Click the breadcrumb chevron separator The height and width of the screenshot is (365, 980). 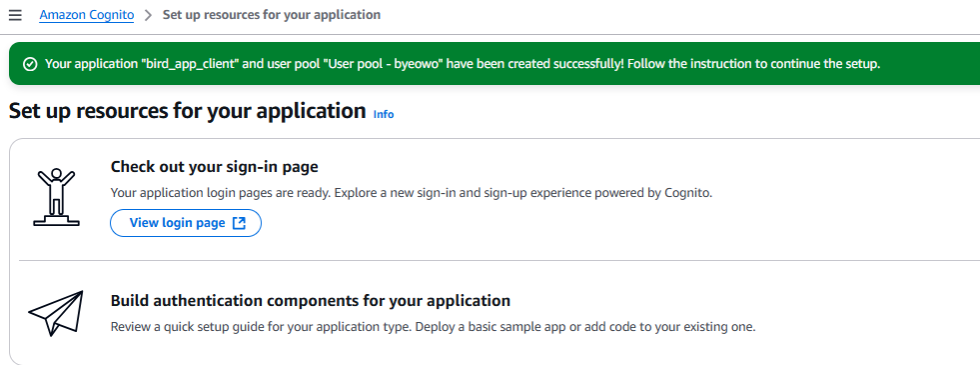148,15
